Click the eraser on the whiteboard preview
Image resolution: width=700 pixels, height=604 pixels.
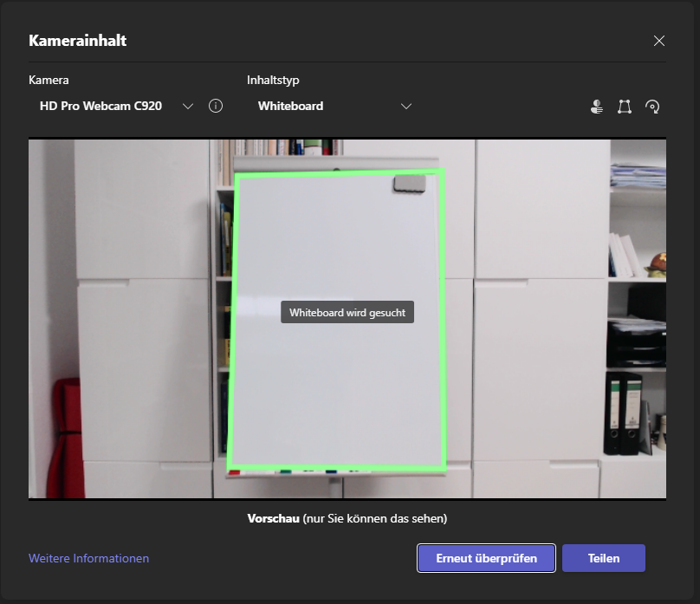click(408, 184)
